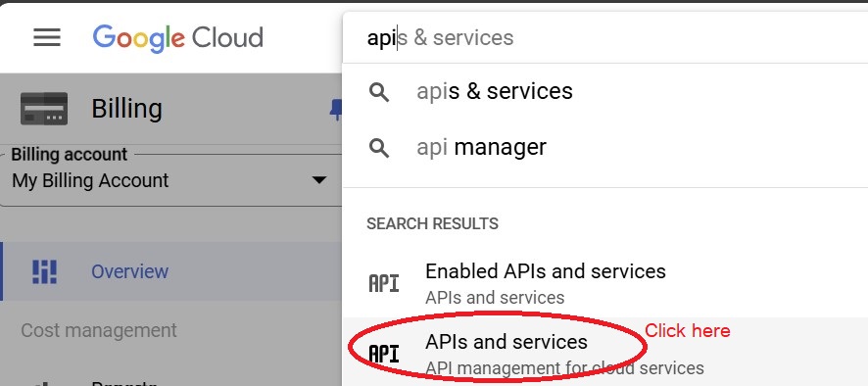This screenshot has height=386, width=868.
Task: Click the blue pin icon beside Billing
Action: point(336,110)
